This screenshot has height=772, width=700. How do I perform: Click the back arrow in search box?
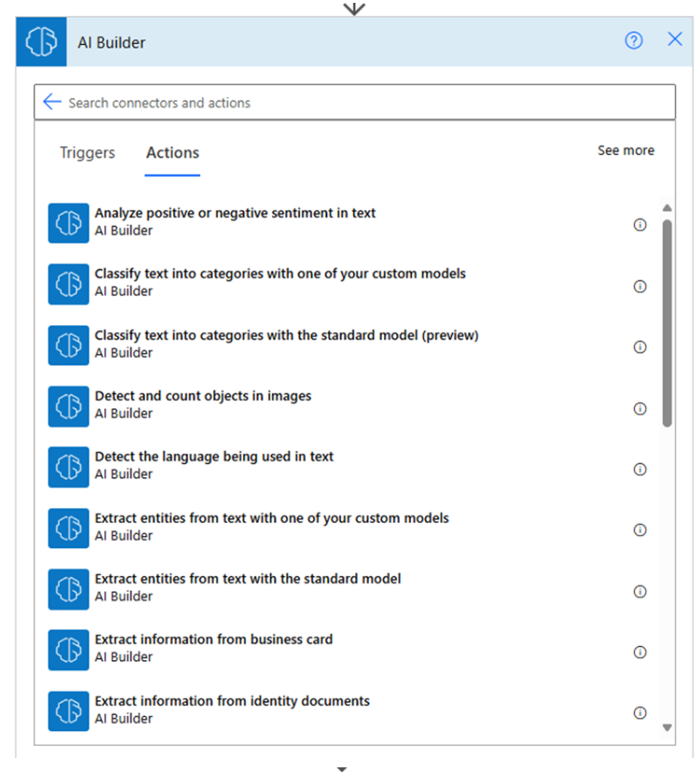52,103
